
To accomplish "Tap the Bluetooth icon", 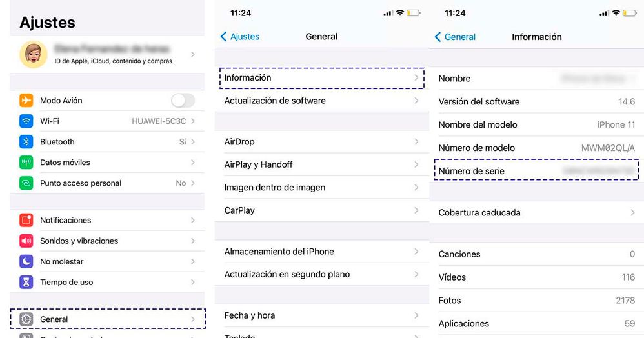I will pyautogui.click(x=26, y=142).
